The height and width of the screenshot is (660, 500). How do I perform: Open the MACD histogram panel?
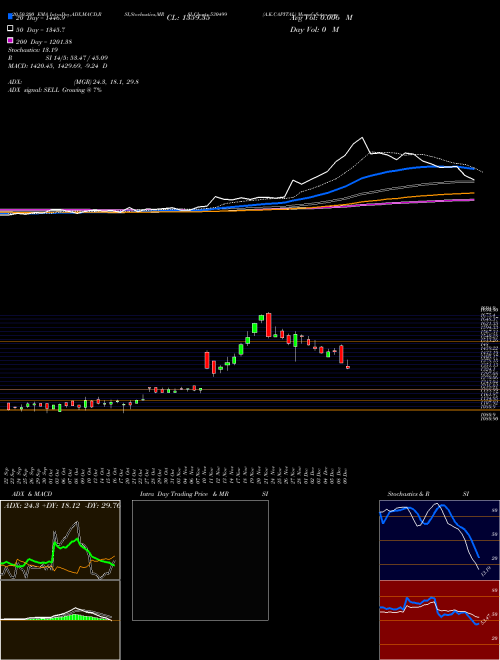(x=60, y=620)
